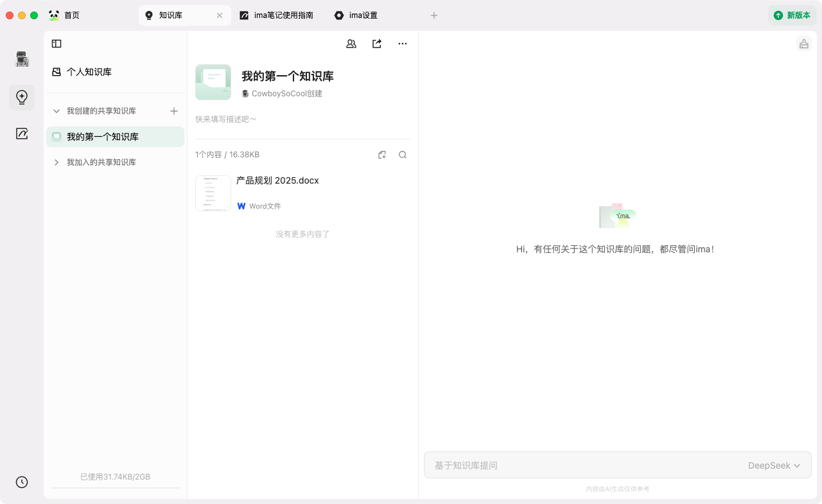Screen dimensions: 822x504
Task: Open the three-dot more options menu
Action: tap(403, 44)
